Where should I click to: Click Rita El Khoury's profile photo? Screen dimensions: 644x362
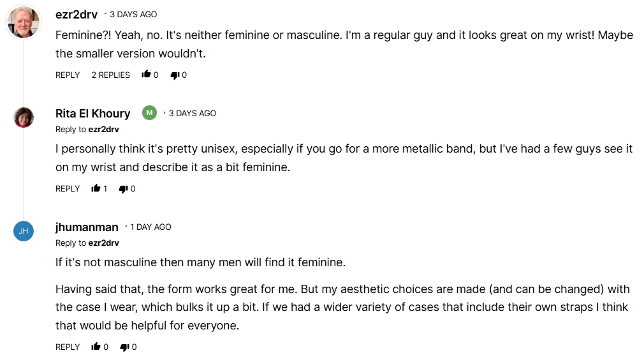click(x=24, y=117)
